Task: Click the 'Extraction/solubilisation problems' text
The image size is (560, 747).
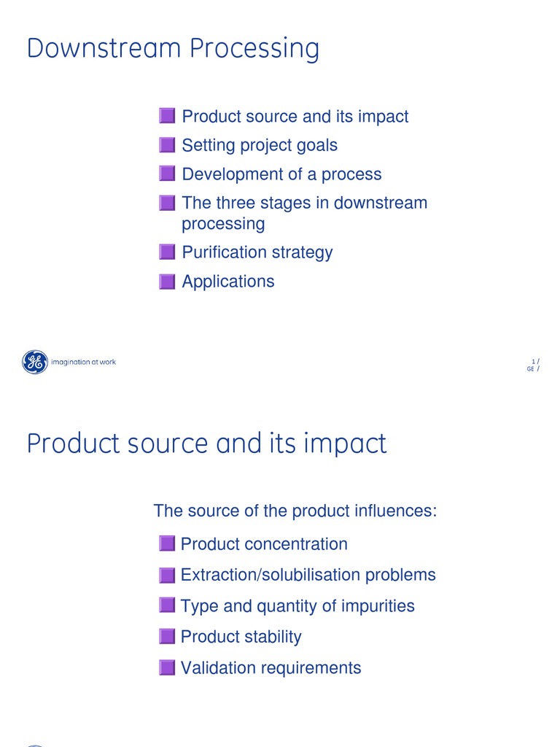Action: tap(308, 575)
